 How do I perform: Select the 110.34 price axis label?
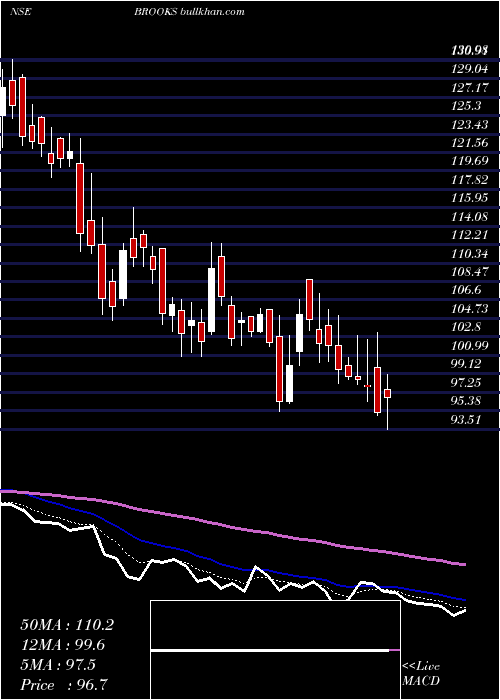470,254
